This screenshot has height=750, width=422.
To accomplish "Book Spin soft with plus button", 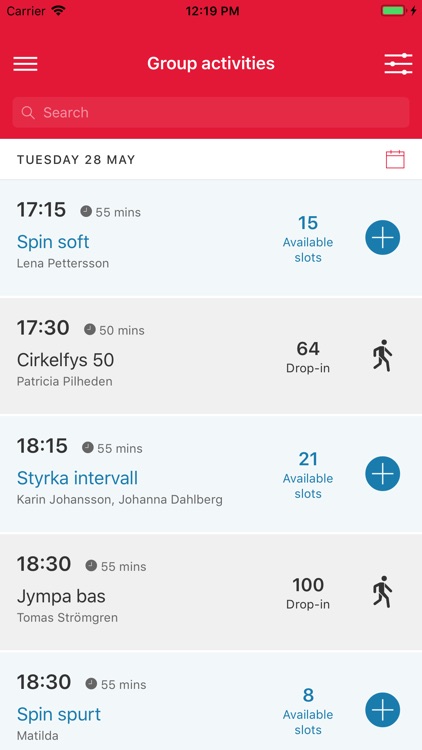I will click(x=383, y=237).
